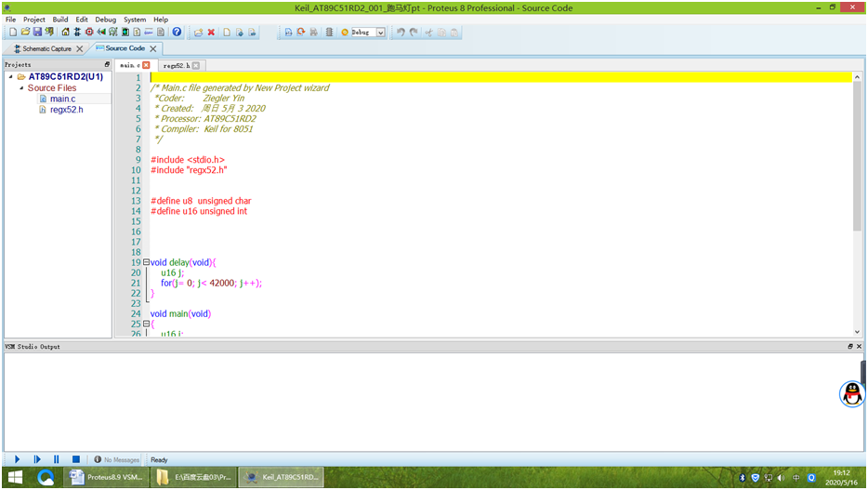Viewport: 868px width, 490px height.
Task: Open the Home Page via house icon
Action: tap(65, 33)
